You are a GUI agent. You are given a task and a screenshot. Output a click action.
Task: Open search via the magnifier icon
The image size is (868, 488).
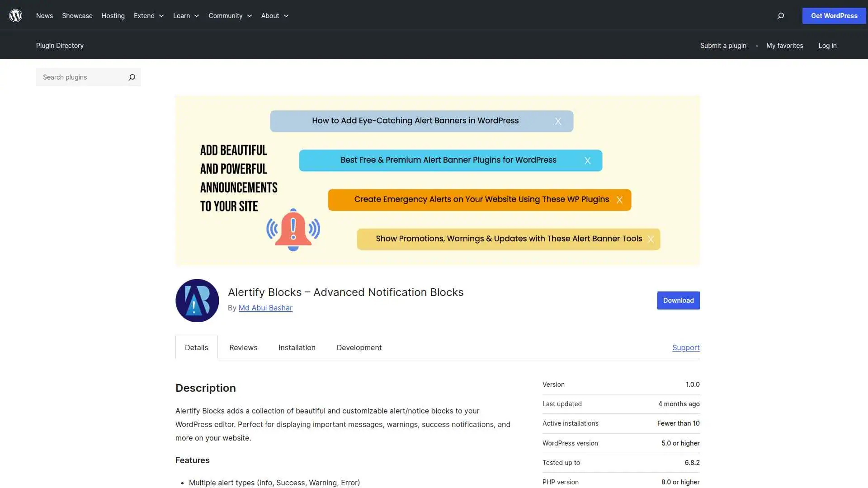click(780, 16)
